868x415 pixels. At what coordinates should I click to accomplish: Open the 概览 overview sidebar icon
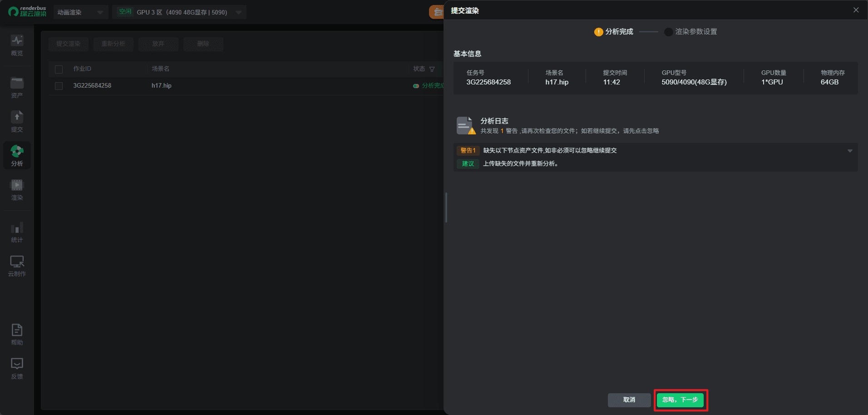17,45
